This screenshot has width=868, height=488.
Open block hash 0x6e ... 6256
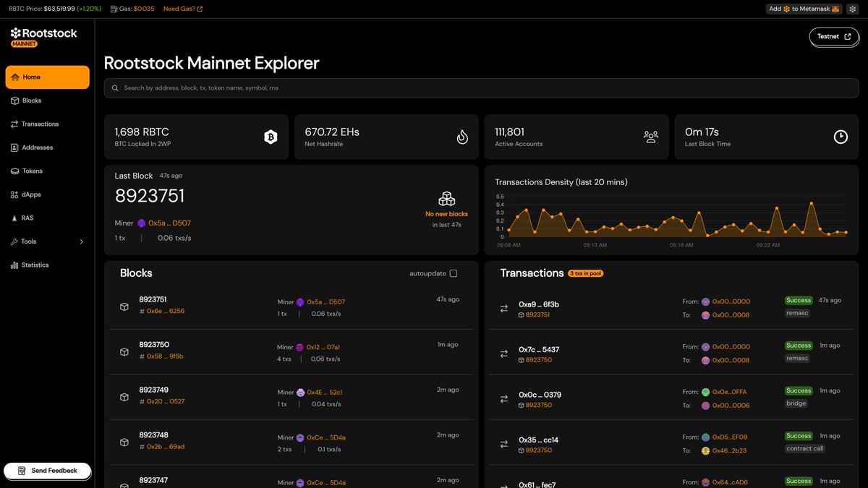(166, 311)
